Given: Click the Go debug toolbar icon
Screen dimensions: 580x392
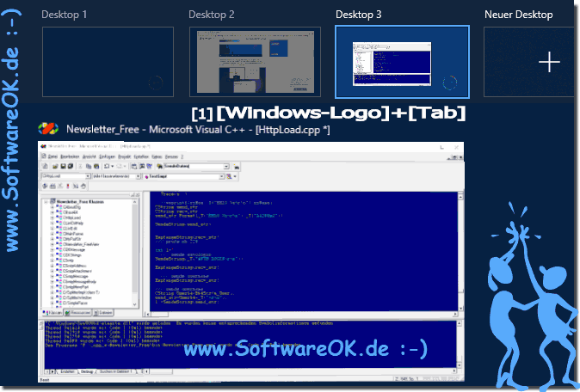Looking at the screenshot, I should (76, 187).
